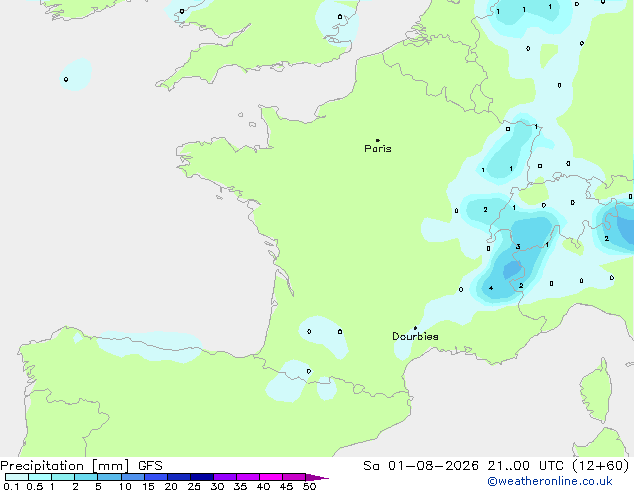
Task: Select the legend swatch between 40 and 45
Action: [271, 477]
